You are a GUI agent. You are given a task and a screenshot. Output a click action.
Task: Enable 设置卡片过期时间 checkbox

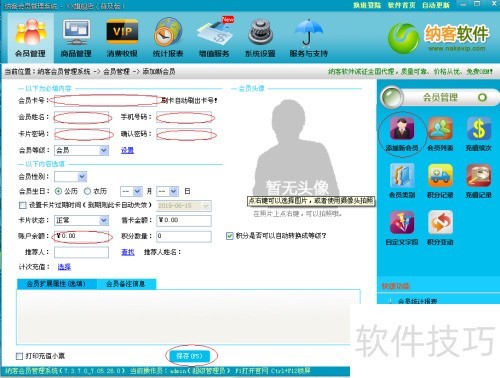23,205
